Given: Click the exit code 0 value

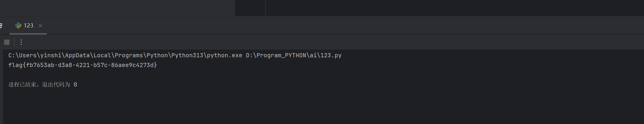Looking at the screenshot, I should tap(75, 85).
